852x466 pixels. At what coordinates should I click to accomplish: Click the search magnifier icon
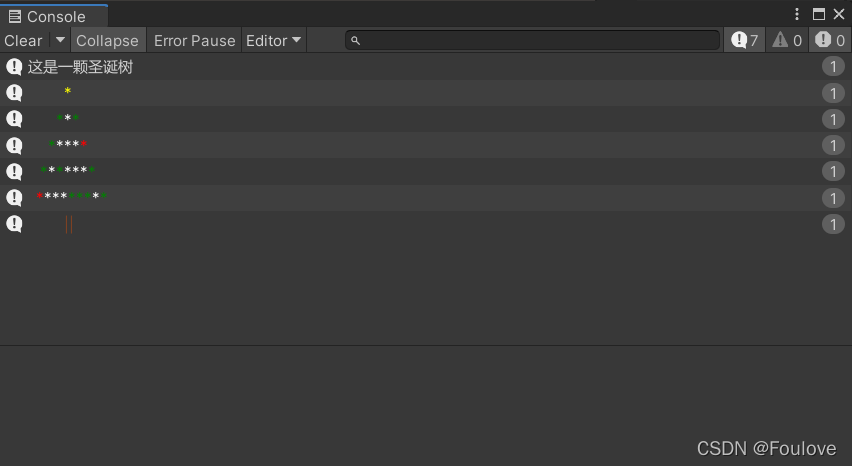pyautogui.click(x=355, y=40)
